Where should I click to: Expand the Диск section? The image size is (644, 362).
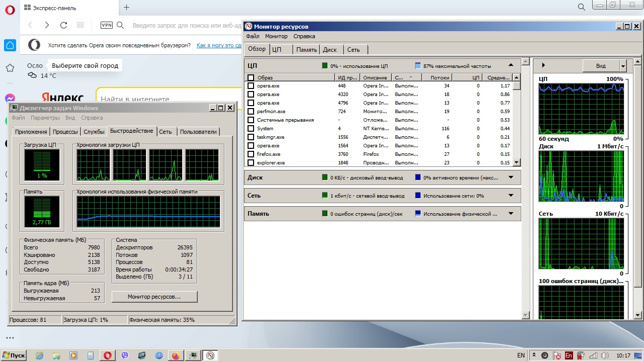pos(511,177)
